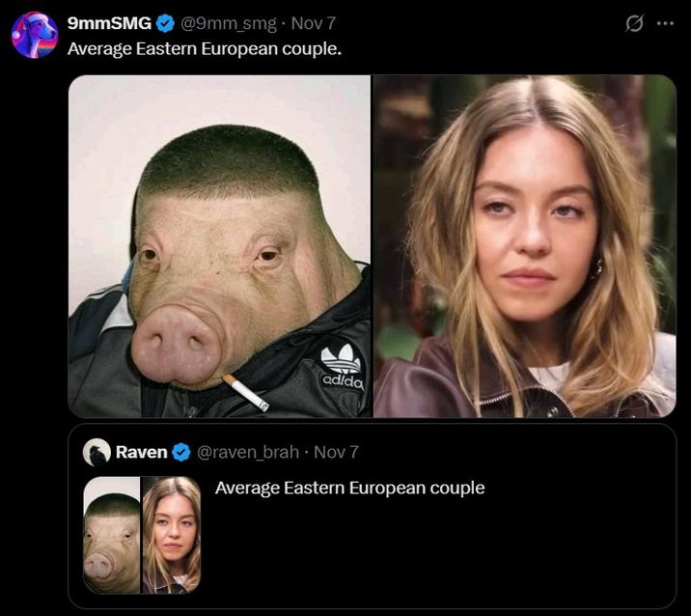Open the small woman thumbnail in quoted post
Image resolution: width=691 pixels, height=616 pixels.
pyautogui.click(x=172, y=534)
